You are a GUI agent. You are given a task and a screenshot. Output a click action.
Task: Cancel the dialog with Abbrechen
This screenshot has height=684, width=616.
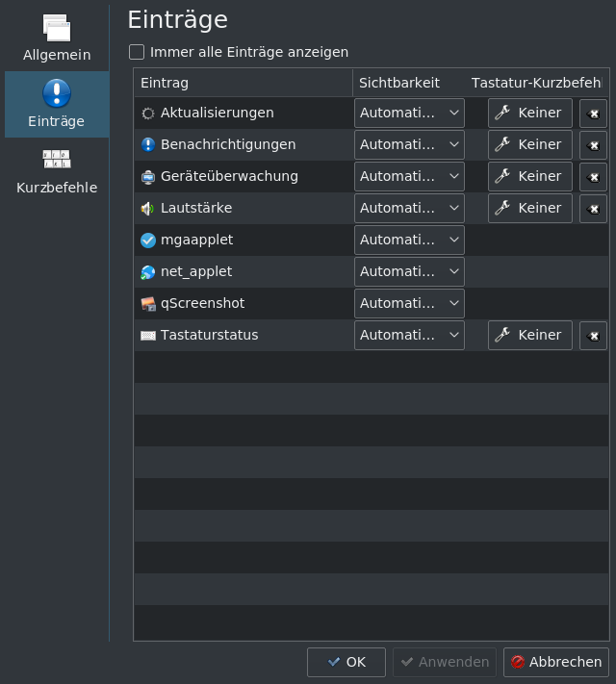tap(555, 662)
